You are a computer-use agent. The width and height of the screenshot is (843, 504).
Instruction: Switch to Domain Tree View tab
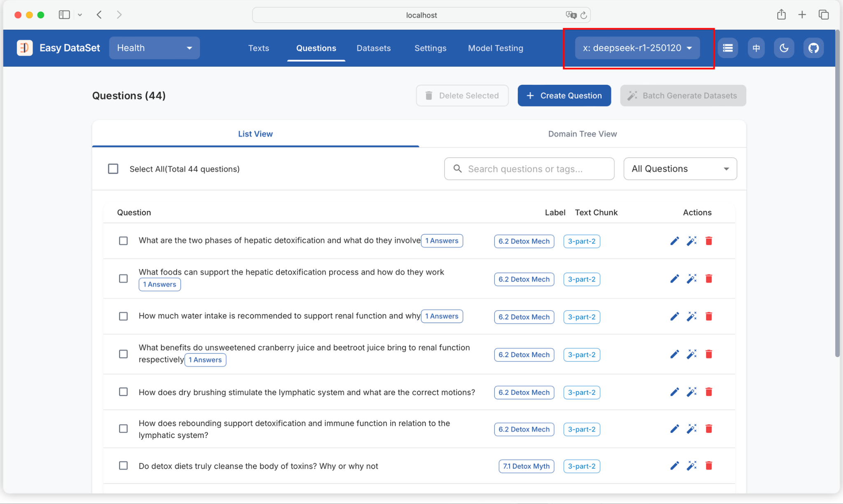(x=582, y=134)
